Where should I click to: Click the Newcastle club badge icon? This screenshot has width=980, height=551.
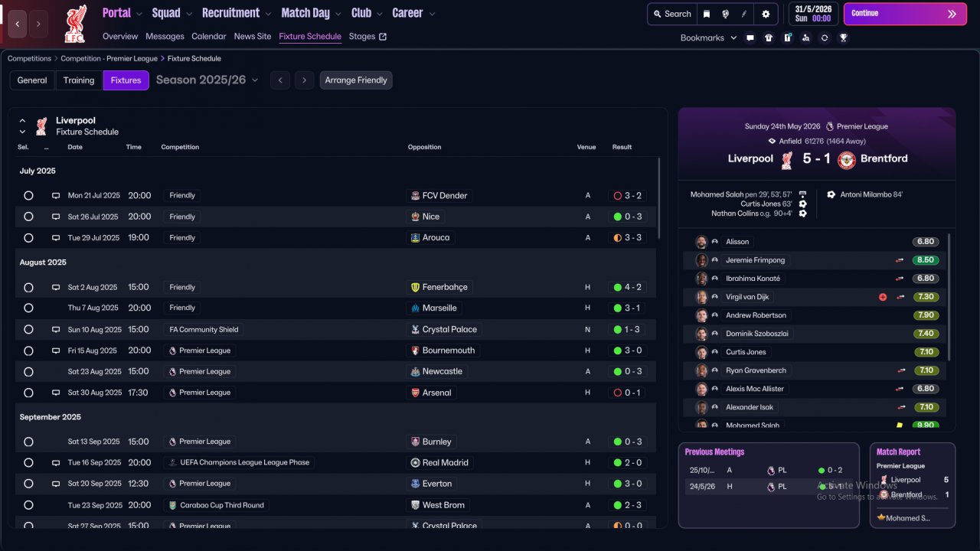pyautogui.click(x=415, y=372)
